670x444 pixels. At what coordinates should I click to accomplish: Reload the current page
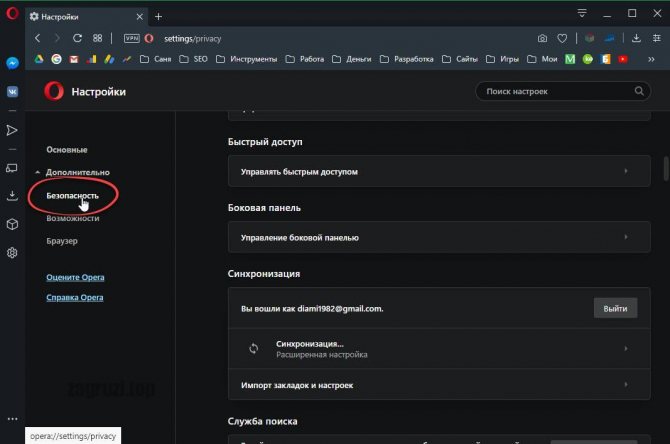coord(77,38)
